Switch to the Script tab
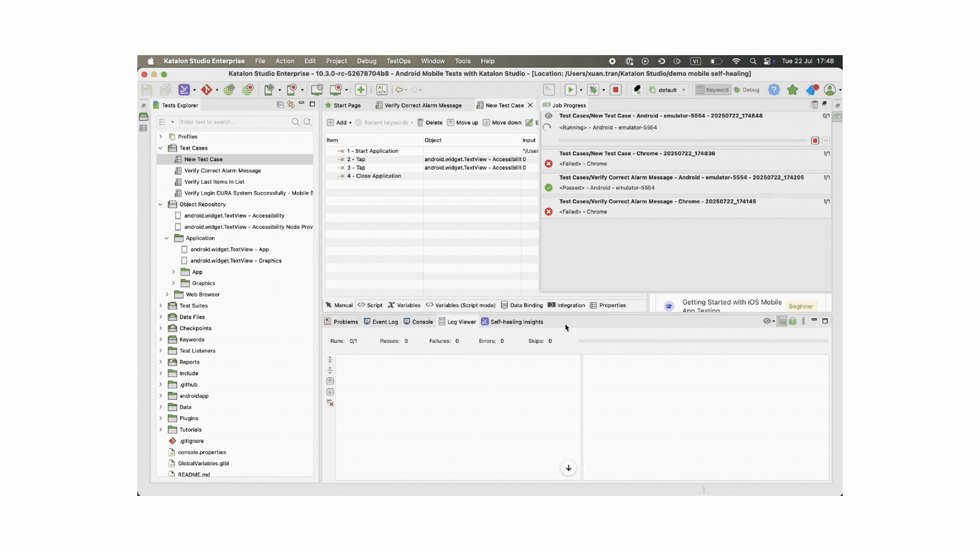 370,305
